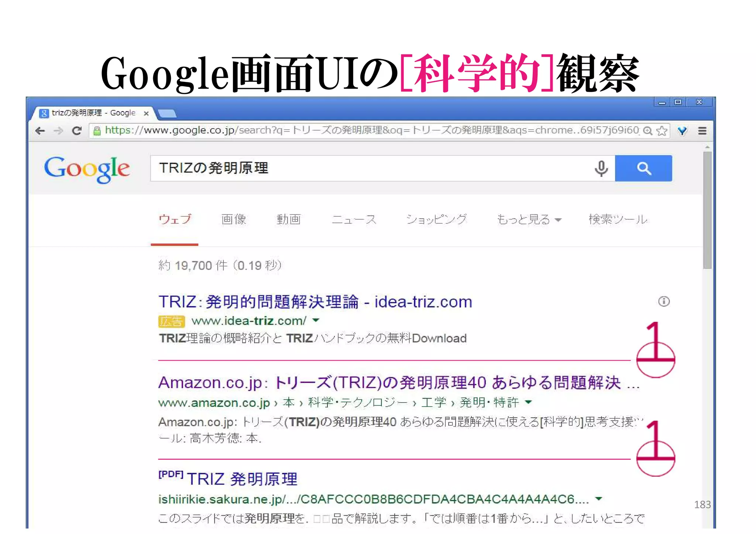The width and height of the screenshot is (756, 534).
Task: Expand the もっと見る dropdown
Action: pyautogui.click(x=529, y=219)
